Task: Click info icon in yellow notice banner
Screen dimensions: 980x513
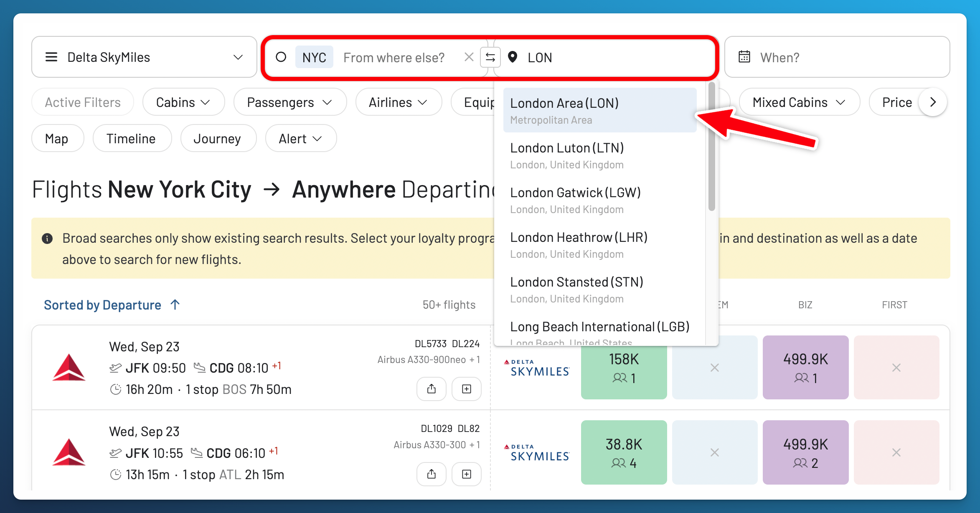Action: [x=47, y=239]
